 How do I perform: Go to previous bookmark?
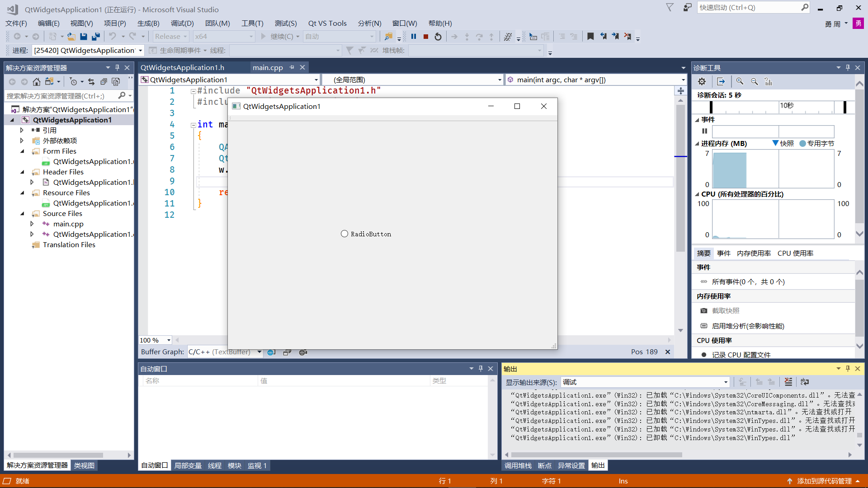point(603,37)
